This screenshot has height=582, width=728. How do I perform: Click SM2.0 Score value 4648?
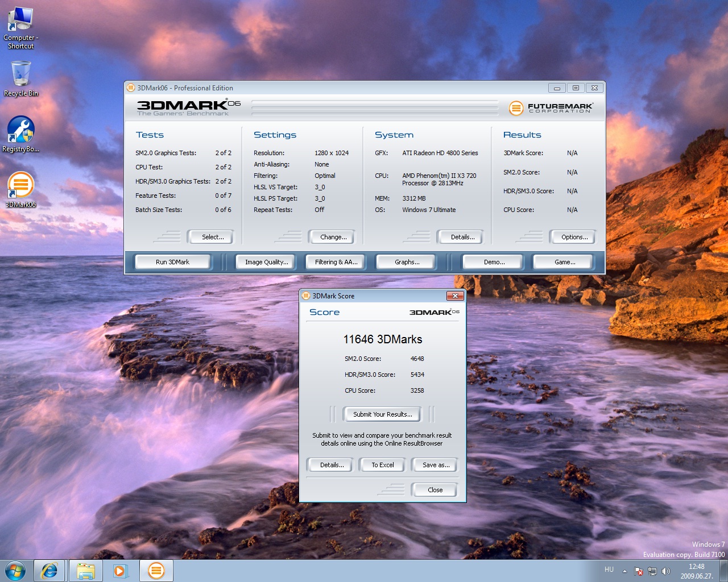[x=417, y=359]
